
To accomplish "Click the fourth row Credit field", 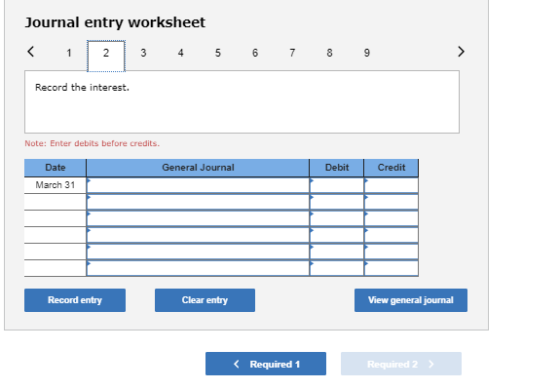I will tap(391, 235).
